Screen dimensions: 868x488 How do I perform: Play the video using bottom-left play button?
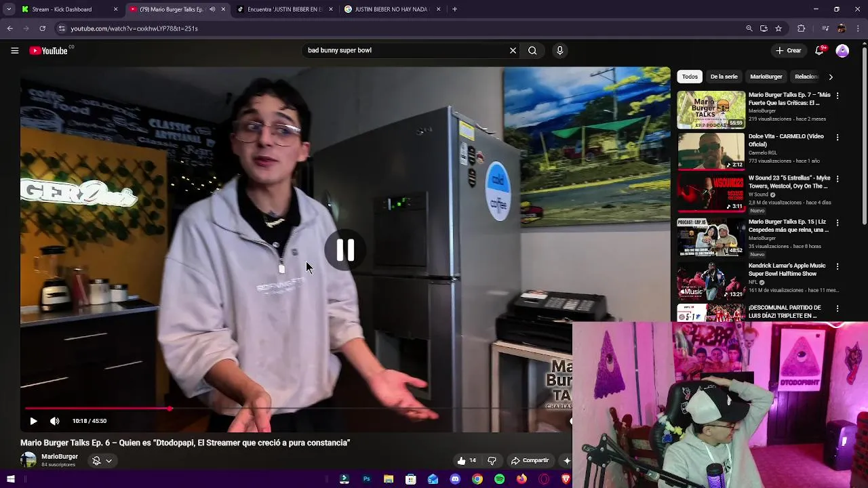[x=33, y=421]
